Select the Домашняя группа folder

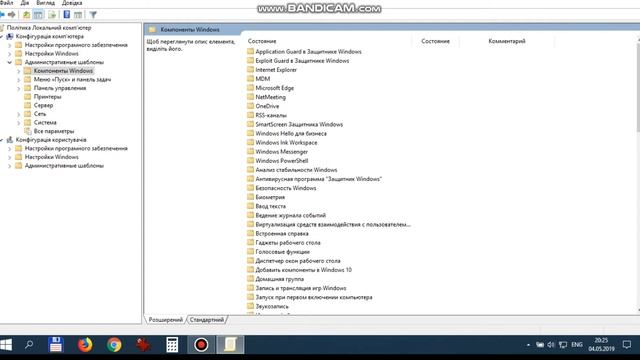click(280, 279)
